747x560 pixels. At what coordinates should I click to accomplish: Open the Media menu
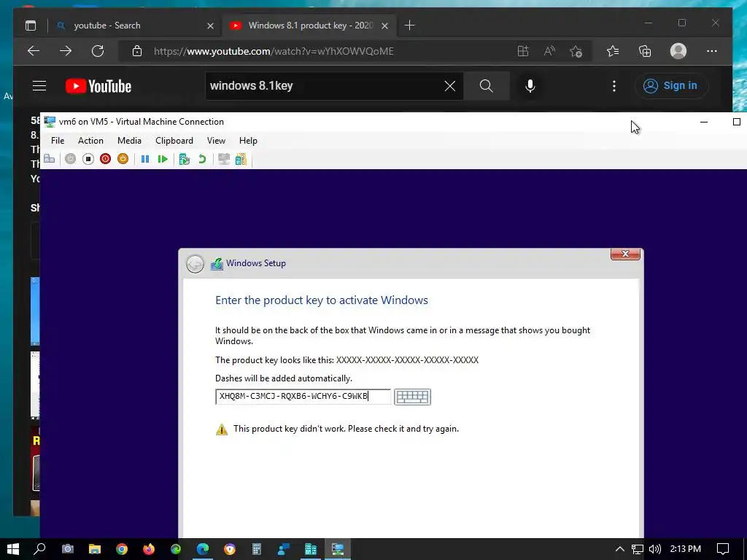130,141
